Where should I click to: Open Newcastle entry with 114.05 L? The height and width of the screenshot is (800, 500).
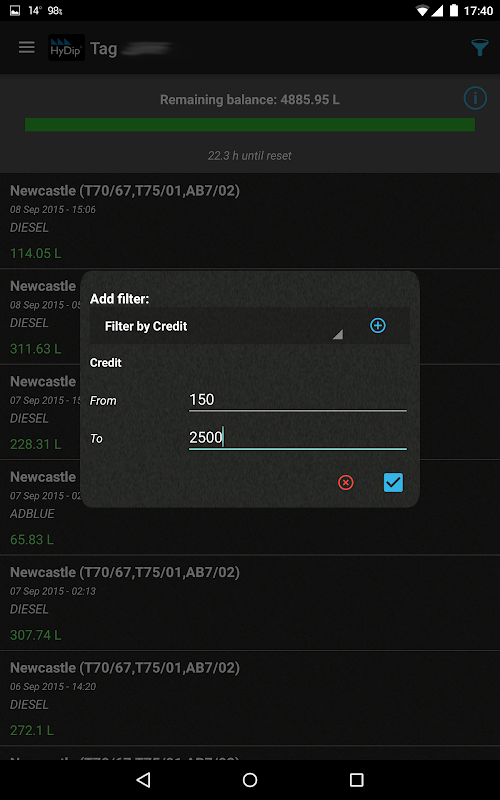tap(250, 221)
